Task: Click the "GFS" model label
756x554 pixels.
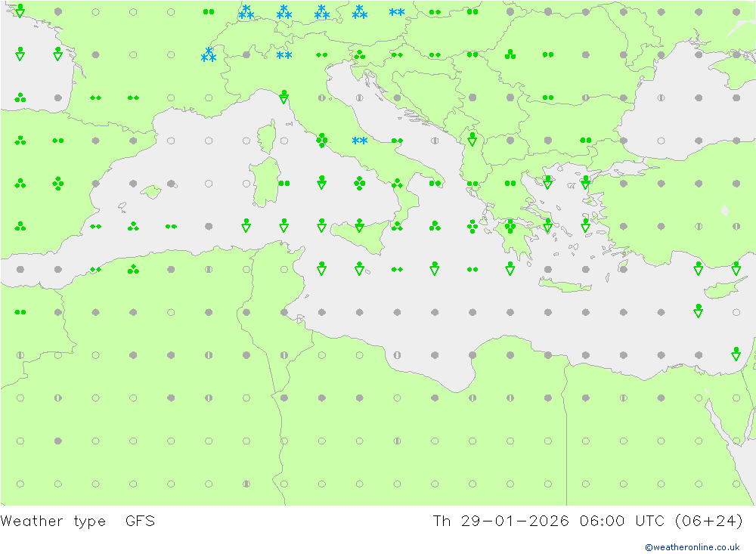Action: point(140,522)
